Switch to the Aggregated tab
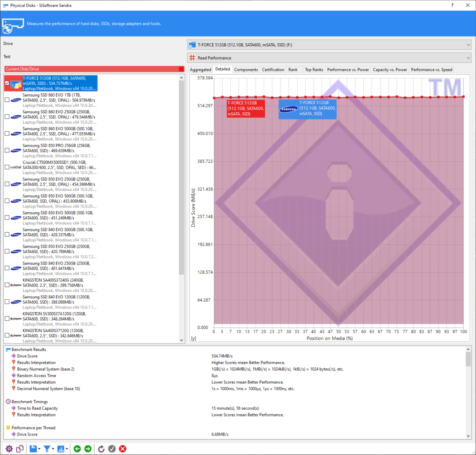 point(200,69)
